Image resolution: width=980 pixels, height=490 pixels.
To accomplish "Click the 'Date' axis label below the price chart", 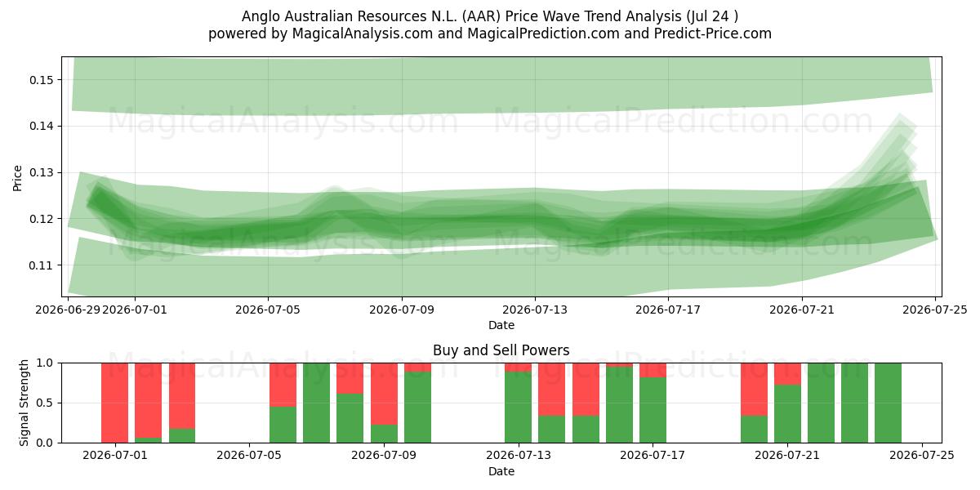I will [x=501, y=325].
